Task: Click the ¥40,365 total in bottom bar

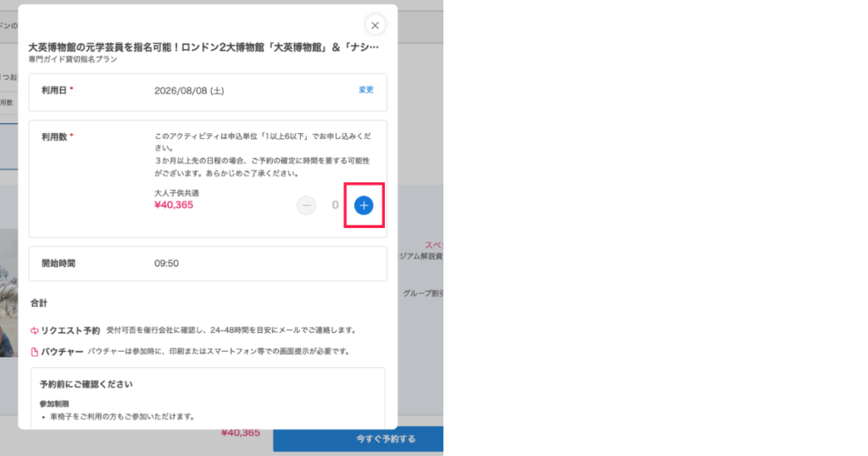Action: [x=240, y=433]
